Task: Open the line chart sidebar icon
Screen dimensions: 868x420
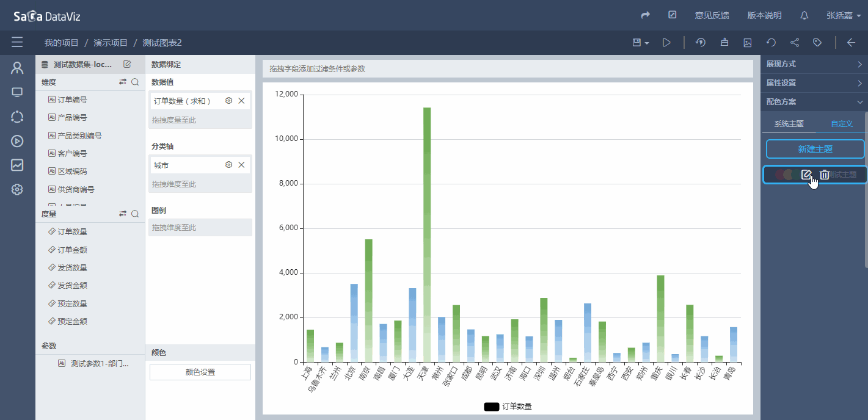Action: click(17, 165)
